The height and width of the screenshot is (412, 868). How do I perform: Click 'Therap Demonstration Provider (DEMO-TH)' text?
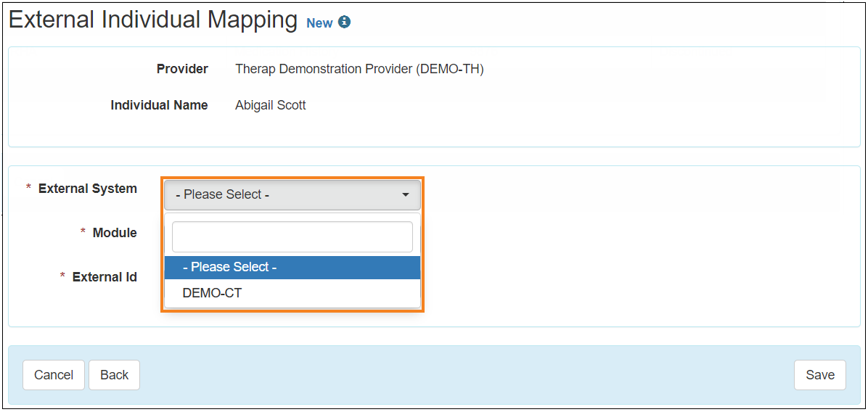[359, 69]
